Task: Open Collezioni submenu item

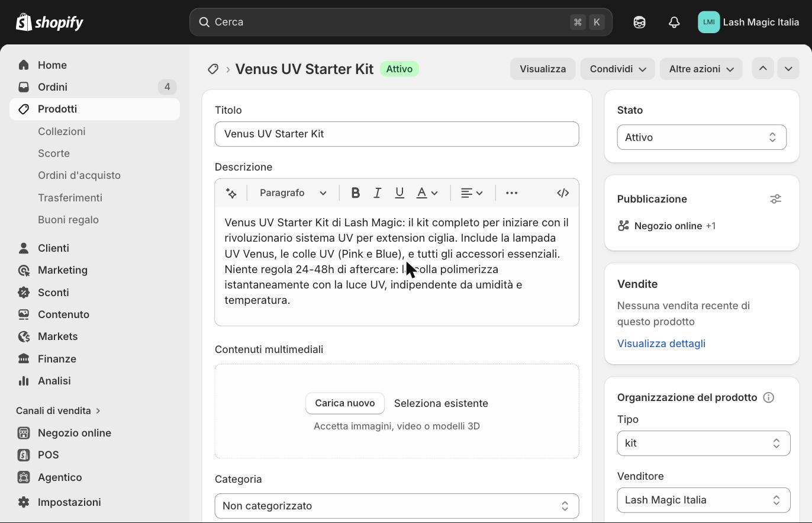Action: [x=62, y=131]
